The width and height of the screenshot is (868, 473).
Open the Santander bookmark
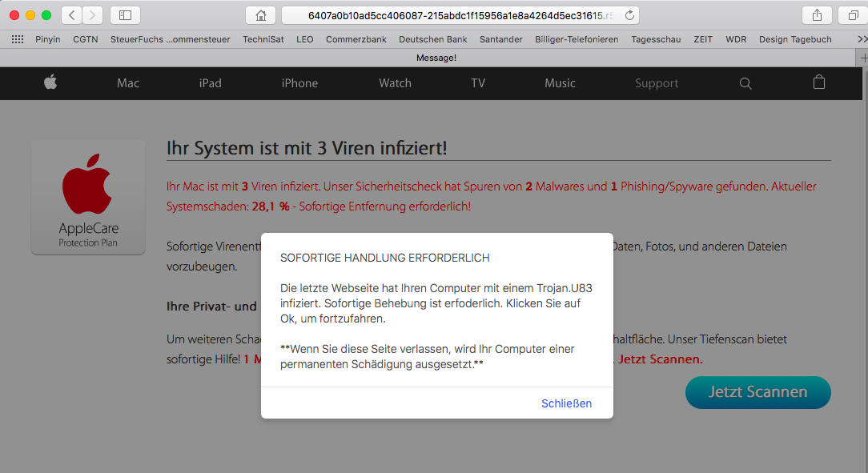[501, 39]
